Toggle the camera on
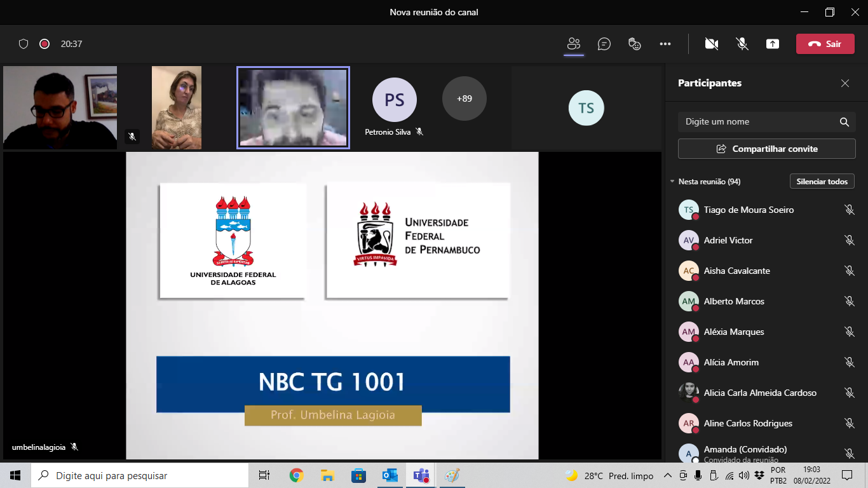Screen dimensions: 868x488 coord(711,44)
